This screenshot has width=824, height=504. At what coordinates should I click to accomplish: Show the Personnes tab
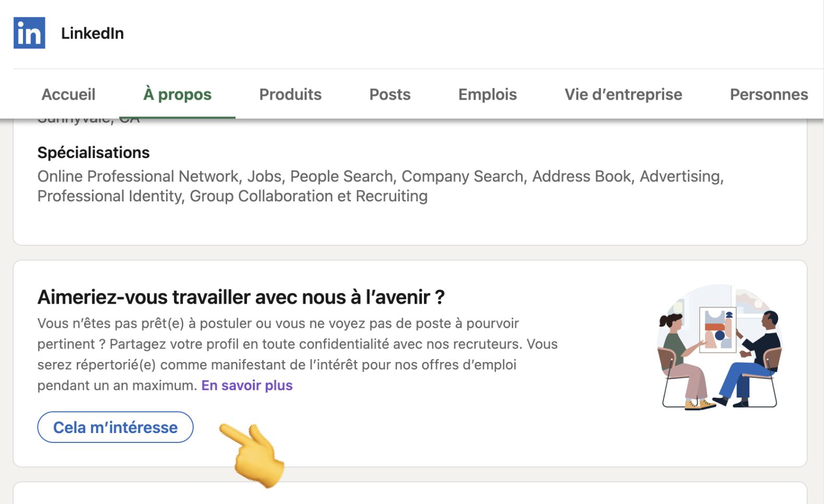pos(769,94)
